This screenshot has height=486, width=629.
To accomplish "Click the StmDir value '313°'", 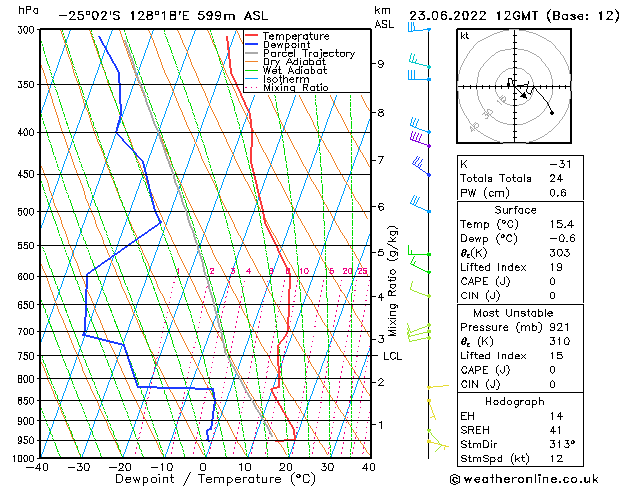I will coord(562,445).
